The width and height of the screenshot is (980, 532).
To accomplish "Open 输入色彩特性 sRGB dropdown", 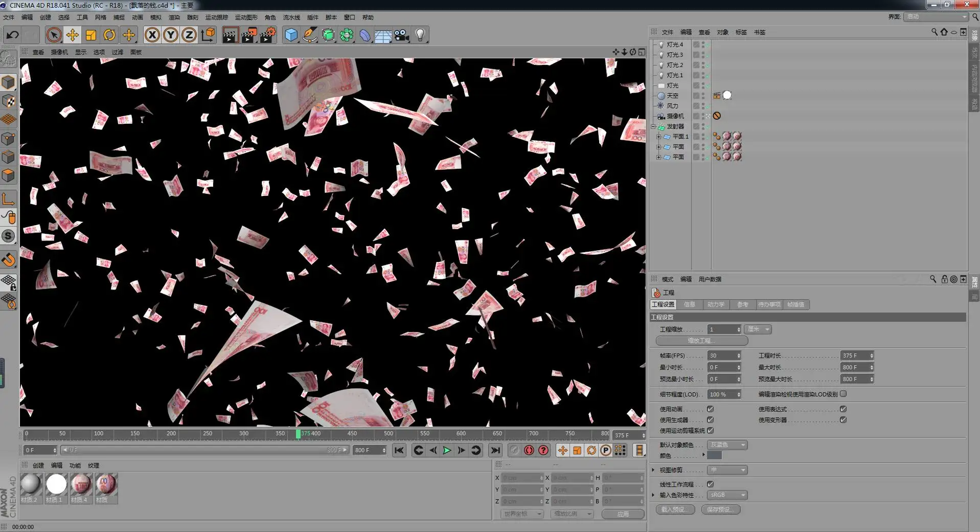I will (x=727, y=495).
